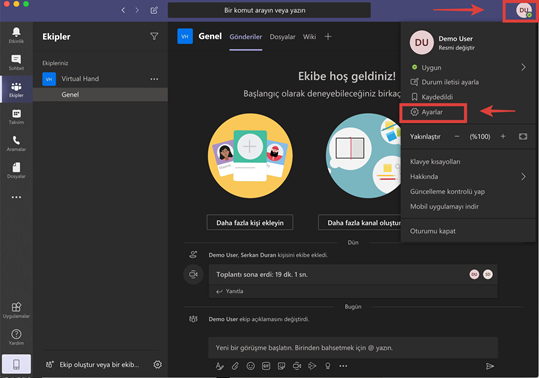
Task: Open the Etkinlik activity bell icon
Action: pos(16,35)
